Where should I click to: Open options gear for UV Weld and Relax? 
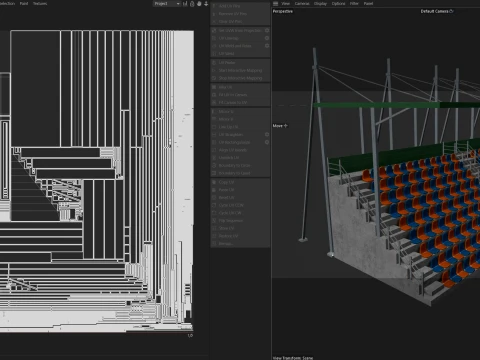point(267,46)
